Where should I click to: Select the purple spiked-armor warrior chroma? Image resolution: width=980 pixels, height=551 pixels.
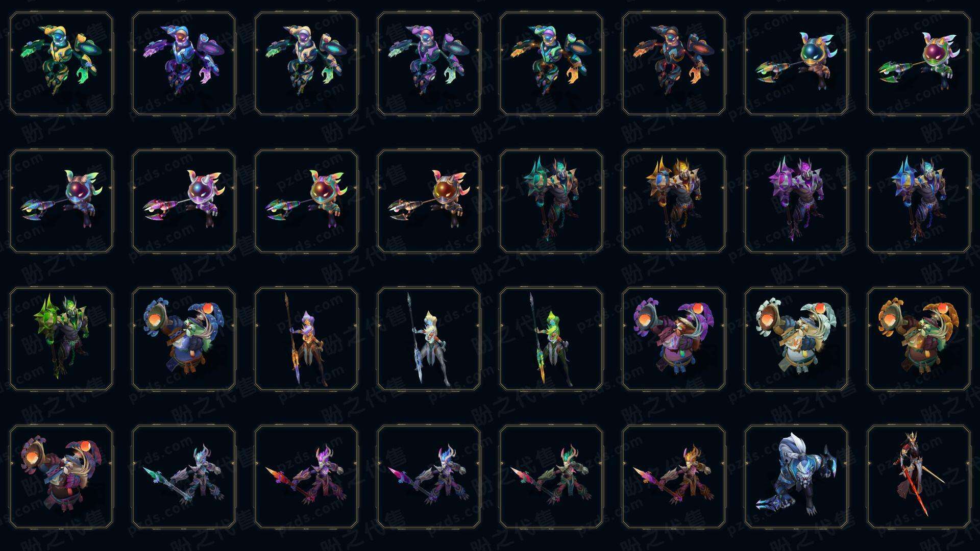tap(796, 202)
